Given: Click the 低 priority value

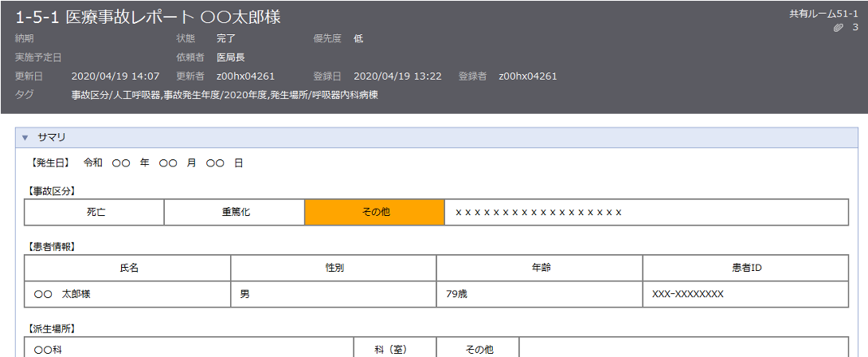Looking at the screenshot, I should click(358, 38).
